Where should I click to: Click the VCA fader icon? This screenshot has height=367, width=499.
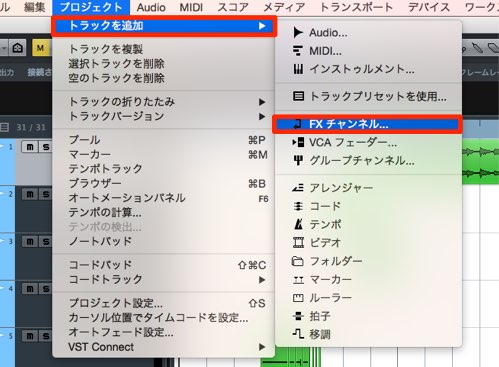coord(298,142)
